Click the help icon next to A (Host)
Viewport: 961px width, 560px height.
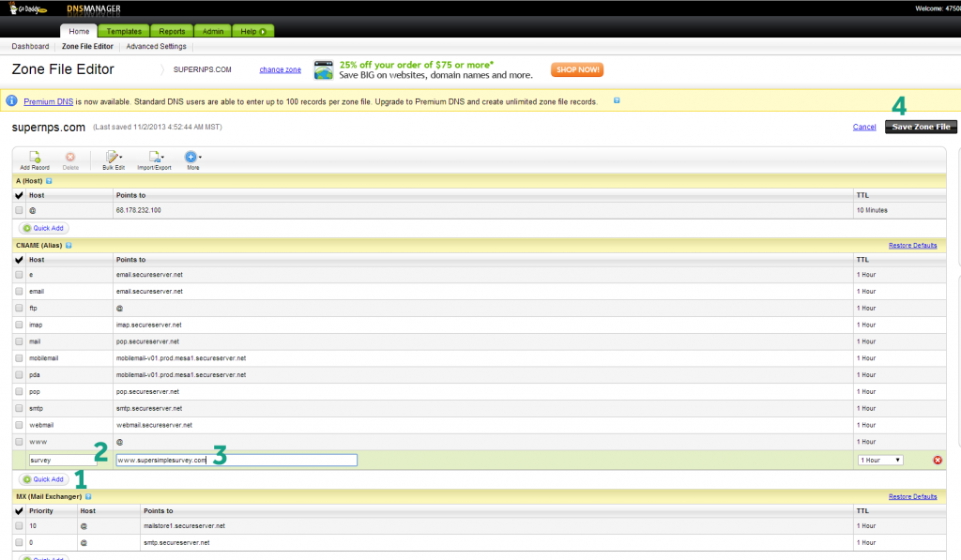49,181
